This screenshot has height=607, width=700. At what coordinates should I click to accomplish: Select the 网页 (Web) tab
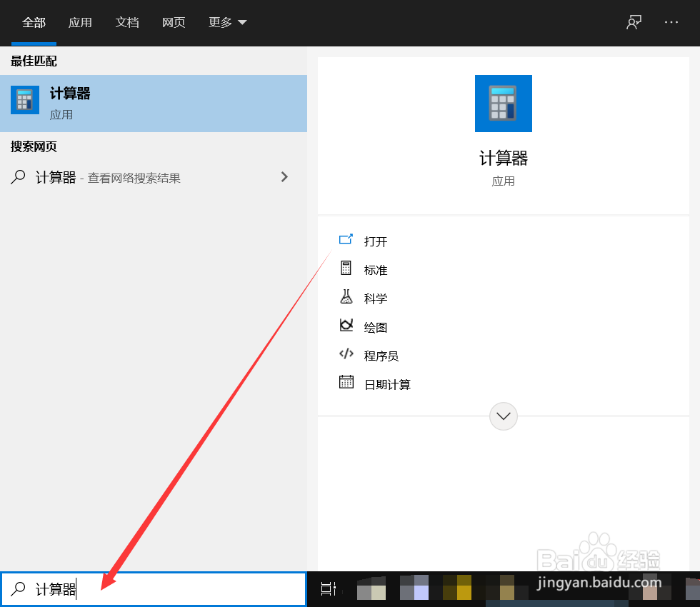(x=174, y=22)
